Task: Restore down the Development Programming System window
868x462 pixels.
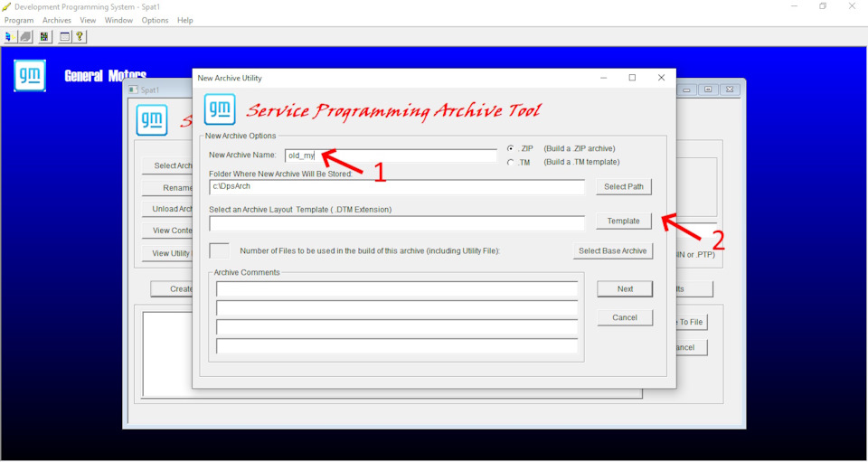Action: pyautogui.click(x=823, y=6)
